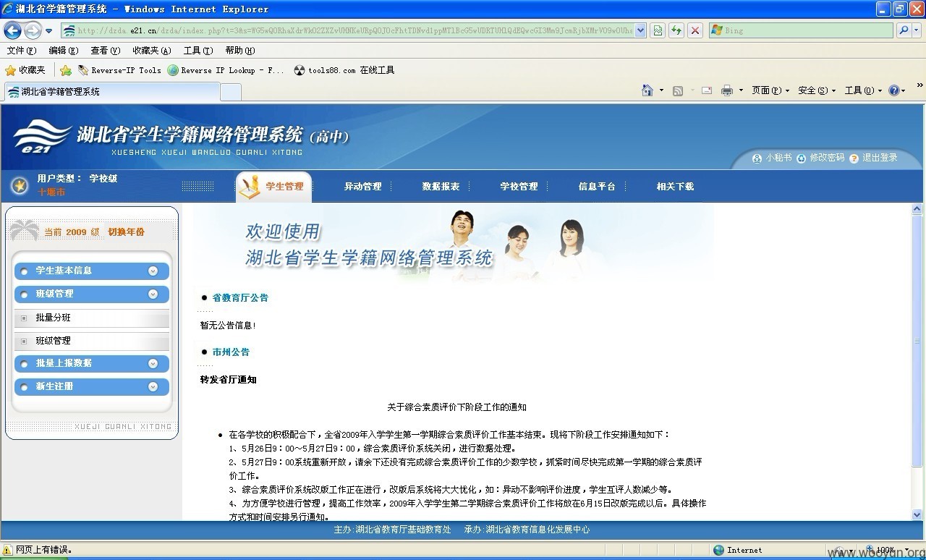Collapse the 班级管理 sidebar section header

click(x=92, y=294)
